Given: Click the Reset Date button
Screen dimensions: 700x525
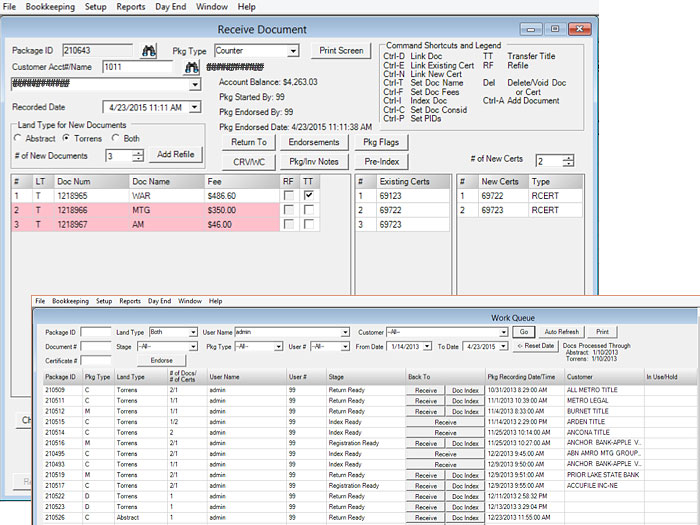Looking at the screenshot, I should pyautogui.click(x=536, y=346).
